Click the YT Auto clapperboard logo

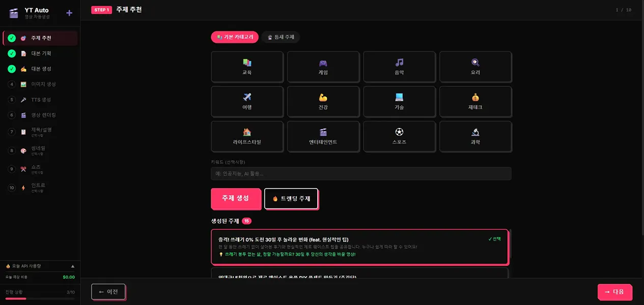click(13, 13)
